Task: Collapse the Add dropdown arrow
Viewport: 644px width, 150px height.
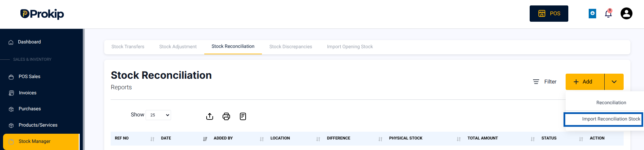Action: click(x=614, y=82)
